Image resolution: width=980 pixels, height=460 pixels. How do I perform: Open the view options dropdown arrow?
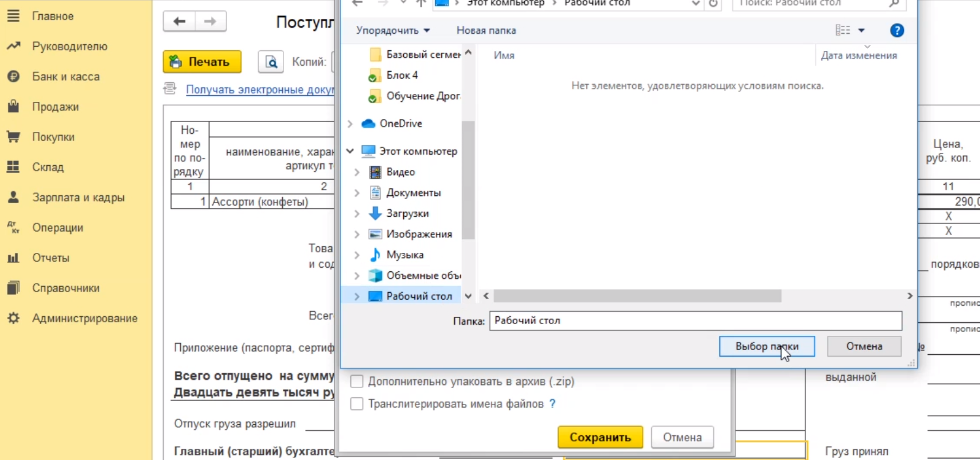tap(862, 31)
